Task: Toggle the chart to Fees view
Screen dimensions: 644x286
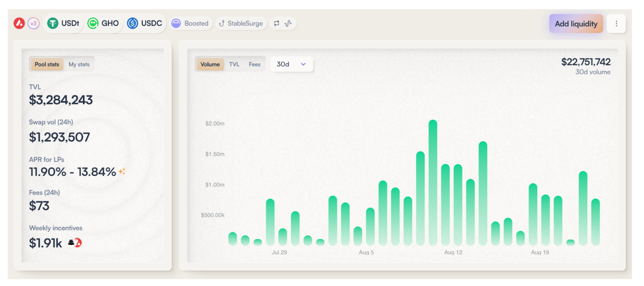Action: 254,64
